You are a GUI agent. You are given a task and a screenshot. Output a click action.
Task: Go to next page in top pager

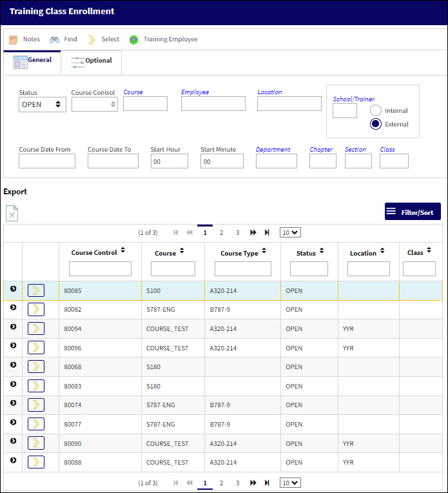(253, 233)
